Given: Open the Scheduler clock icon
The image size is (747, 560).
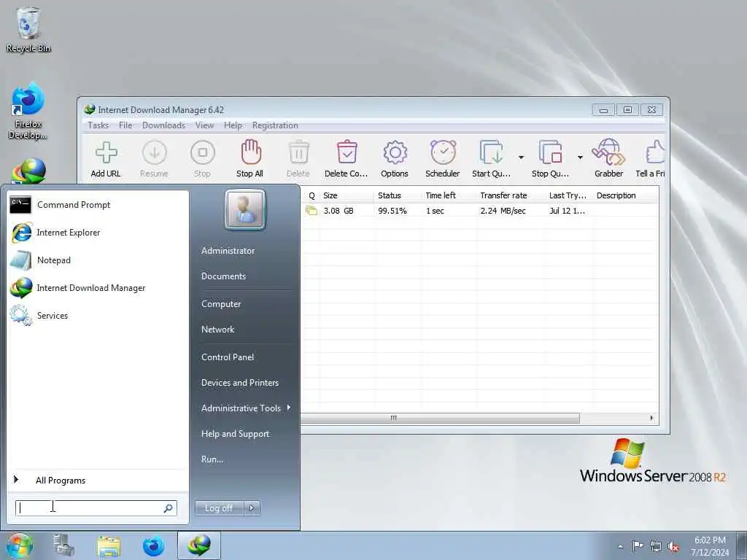Looking at the screenshot, I should point(443,152).
